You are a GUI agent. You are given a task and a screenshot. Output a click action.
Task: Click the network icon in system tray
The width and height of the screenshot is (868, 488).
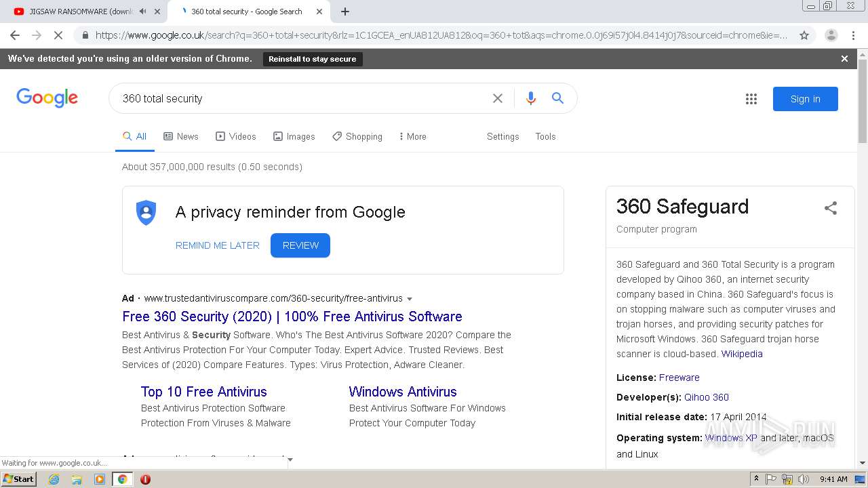coord(787,479)
